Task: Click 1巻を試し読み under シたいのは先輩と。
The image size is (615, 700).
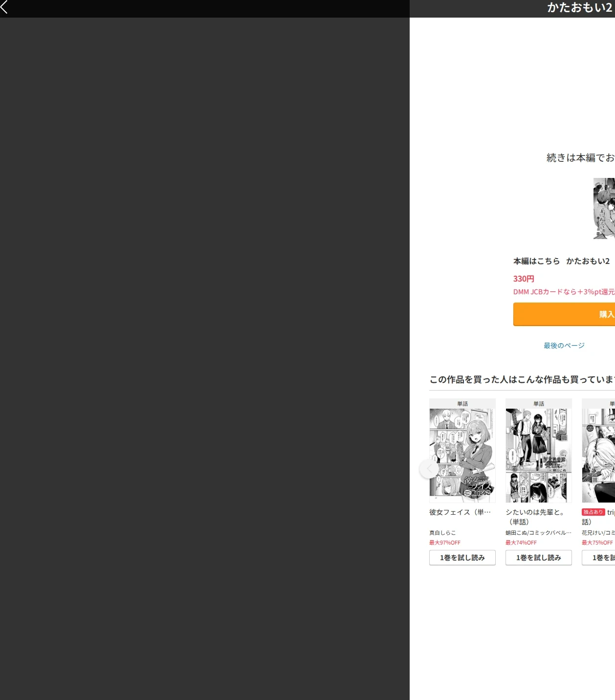Action: click(539, 558)
